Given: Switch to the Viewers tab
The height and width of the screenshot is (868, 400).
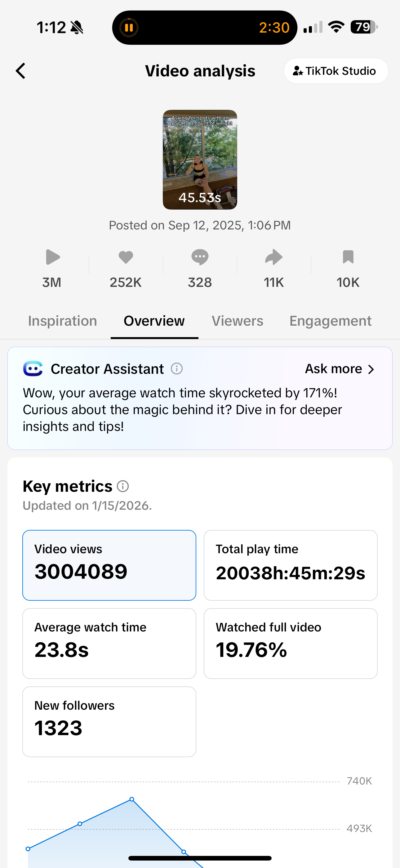Looking at the screenshot, I should pyautogui.click(x=238, y=321).
